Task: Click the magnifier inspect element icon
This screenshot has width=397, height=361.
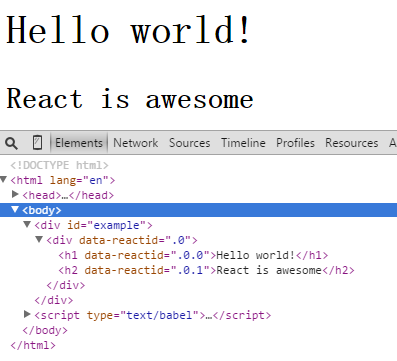Action: (x=11, y=143)
